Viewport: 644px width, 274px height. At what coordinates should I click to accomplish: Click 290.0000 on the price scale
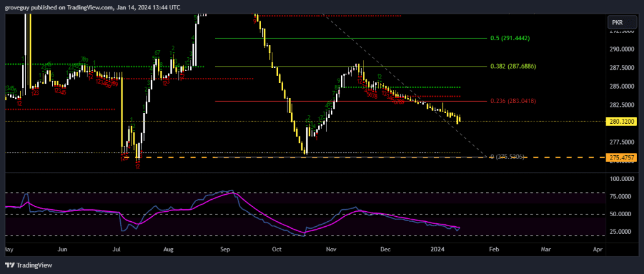pyautogui.click(x=621, y=49)
